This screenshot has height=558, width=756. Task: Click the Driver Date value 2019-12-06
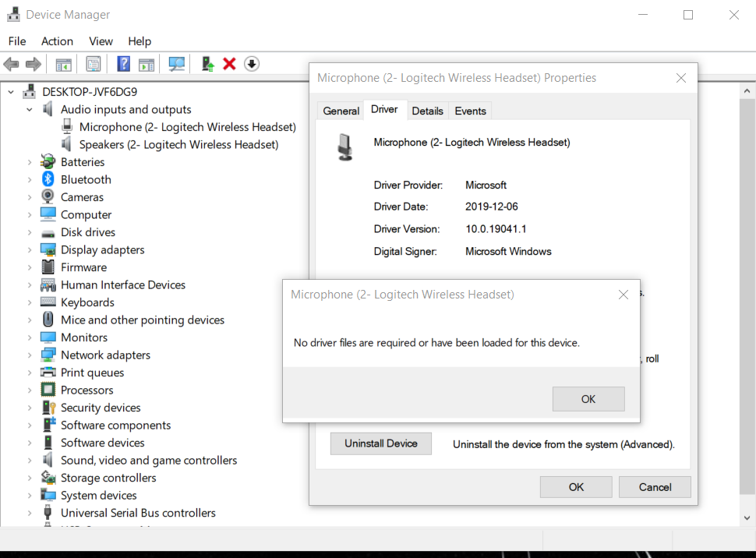[491, 207]
